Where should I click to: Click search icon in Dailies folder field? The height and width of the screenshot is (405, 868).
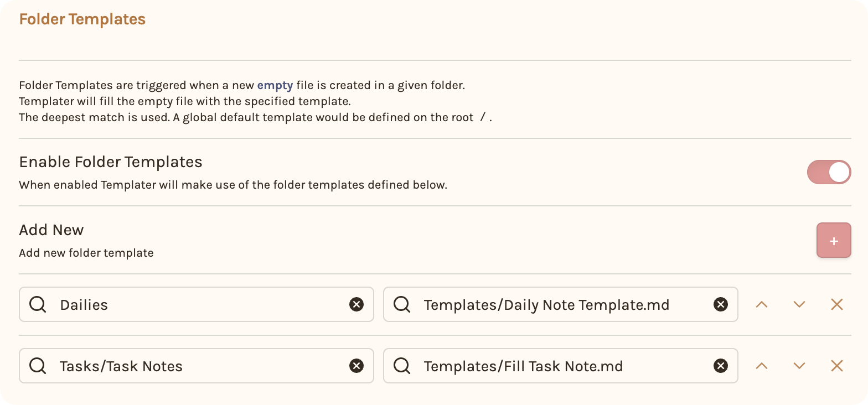[38, 304]
